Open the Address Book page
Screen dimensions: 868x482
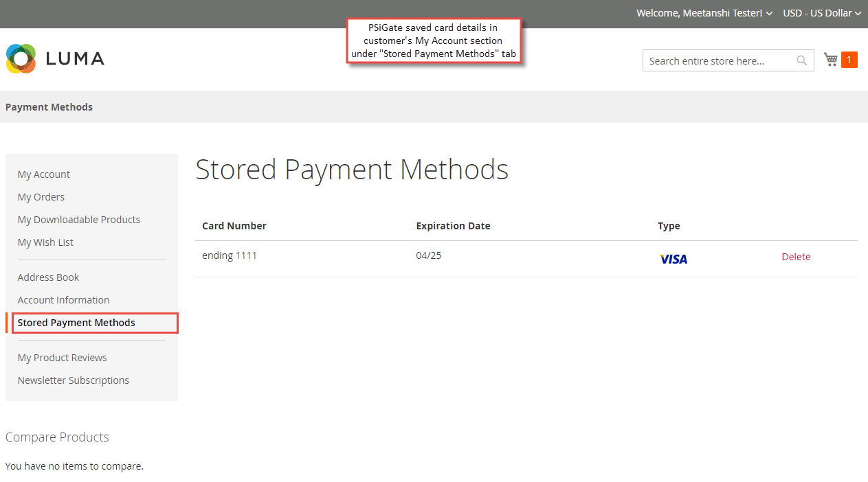click(x=48, y=277)
